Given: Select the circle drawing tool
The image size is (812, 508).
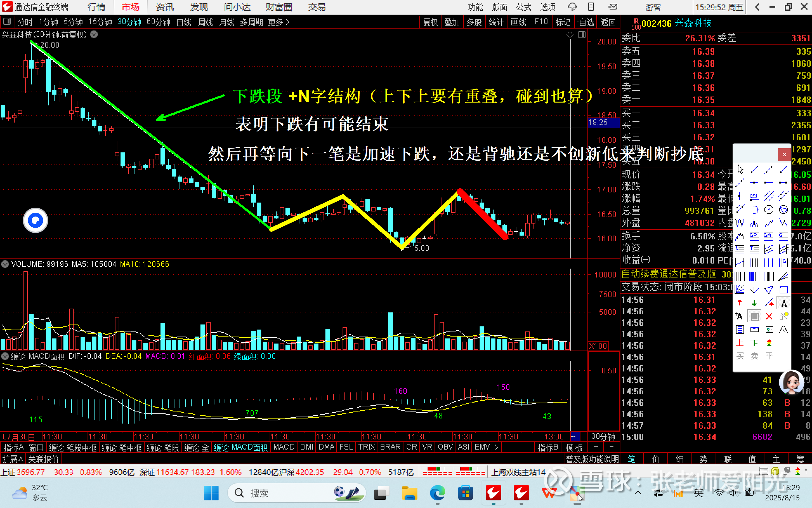Looking at the screenshot, I should (769, 210).
